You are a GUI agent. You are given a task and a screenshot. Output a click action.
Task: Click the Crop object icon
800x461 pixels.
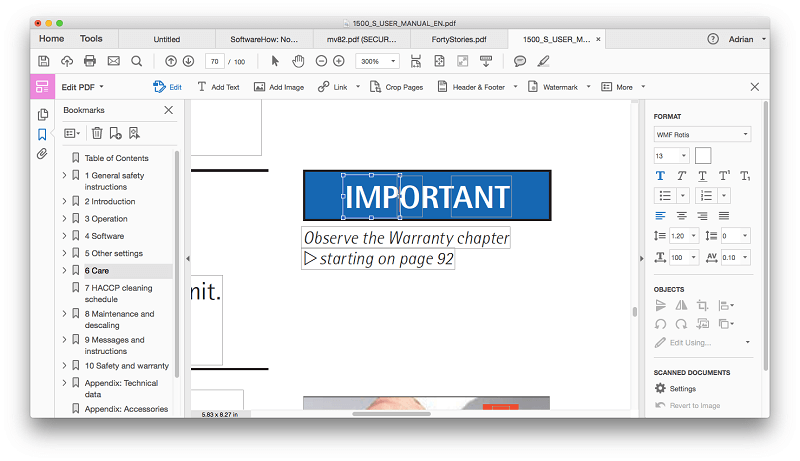click(703, 305)
